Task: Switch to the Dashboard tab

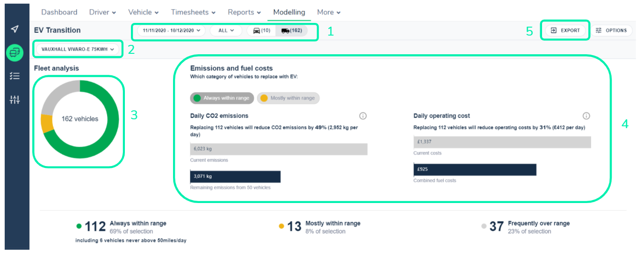Action: [59, 12]
